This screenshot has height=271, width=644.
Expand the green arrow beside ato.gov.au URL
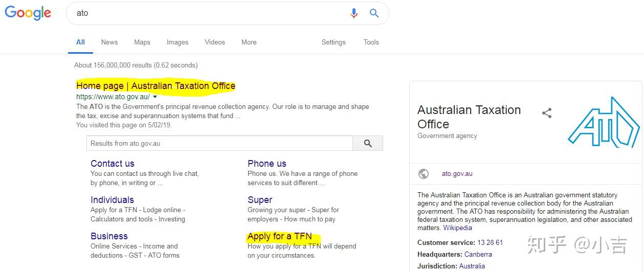point(155,97)
